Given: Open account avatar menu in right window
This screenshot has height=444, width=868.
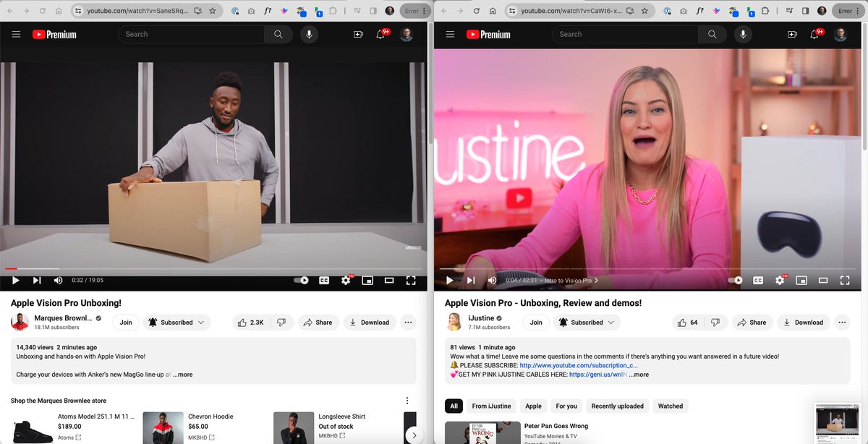Looking at the screenshot, I should coord(841,34).
